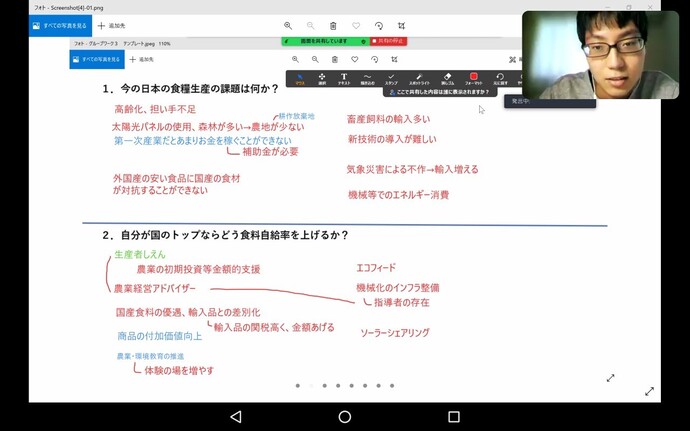
Task: Open the red フォーマット color swatch
Action: [474, 78]
